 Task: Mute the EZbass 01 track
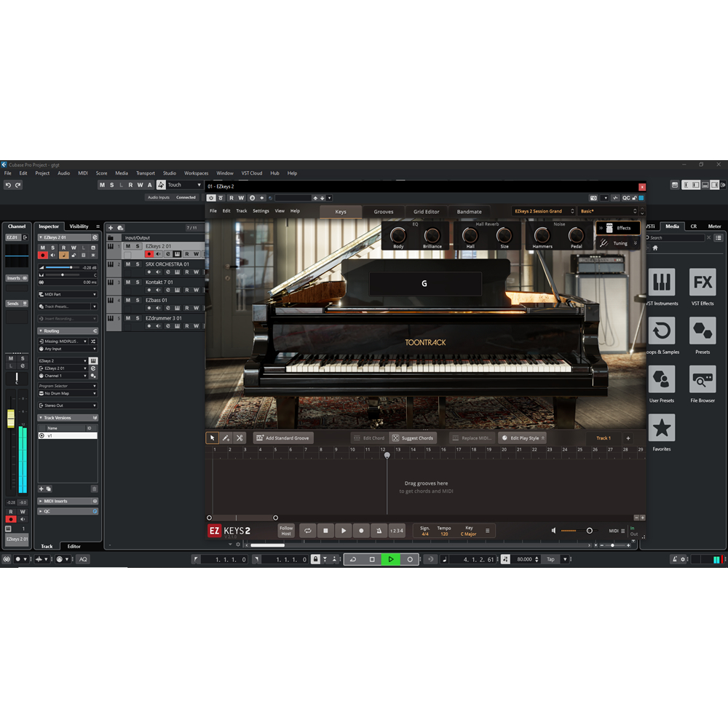tap(128, 301)
